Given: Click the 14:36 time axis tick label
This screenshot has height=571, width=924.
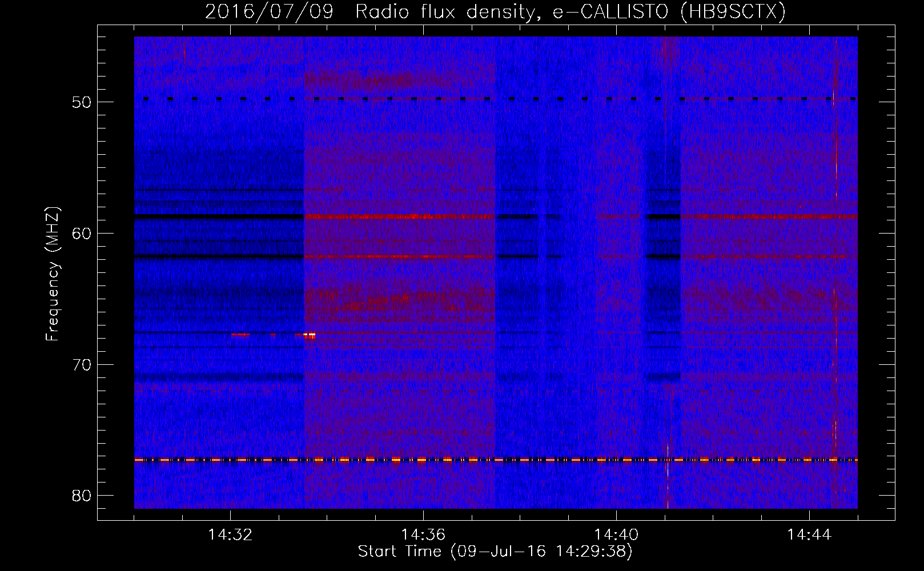Looking at the screenshot, I should tap(423, 535).
